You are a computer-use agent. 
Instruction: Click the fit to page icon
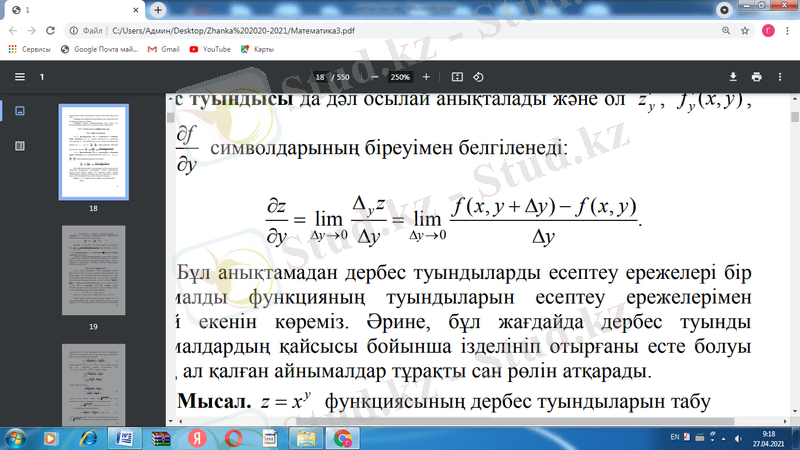457,77
